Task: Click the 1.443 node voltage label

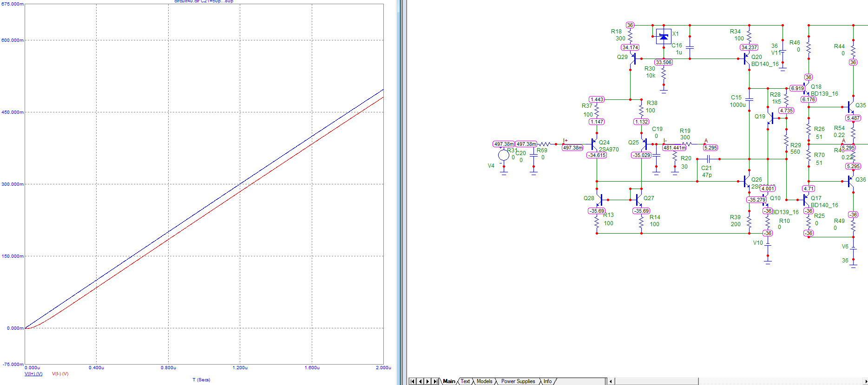Action: [597, 99]
